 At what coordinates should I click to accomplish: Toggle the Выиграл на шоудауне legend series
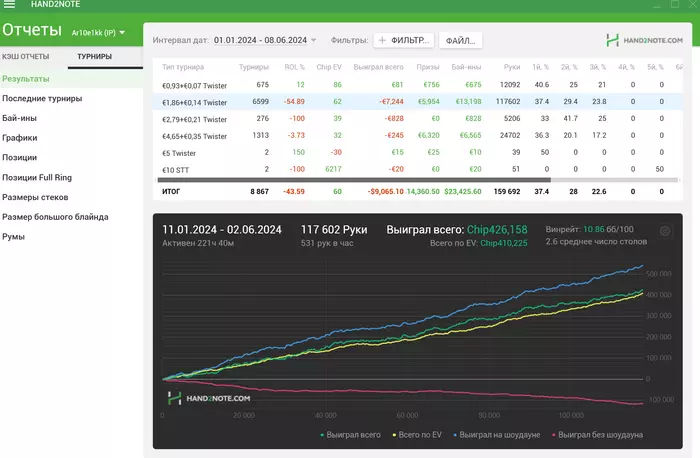(497, 435)
